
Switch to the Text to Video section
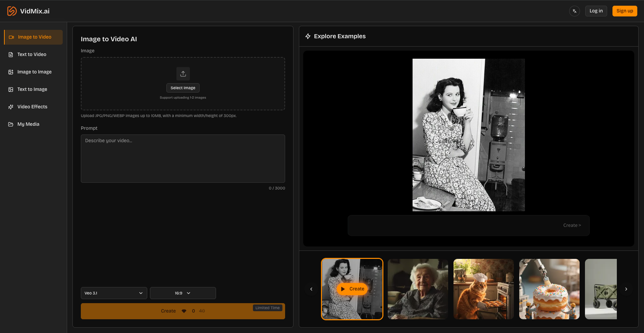pos(32,54)
